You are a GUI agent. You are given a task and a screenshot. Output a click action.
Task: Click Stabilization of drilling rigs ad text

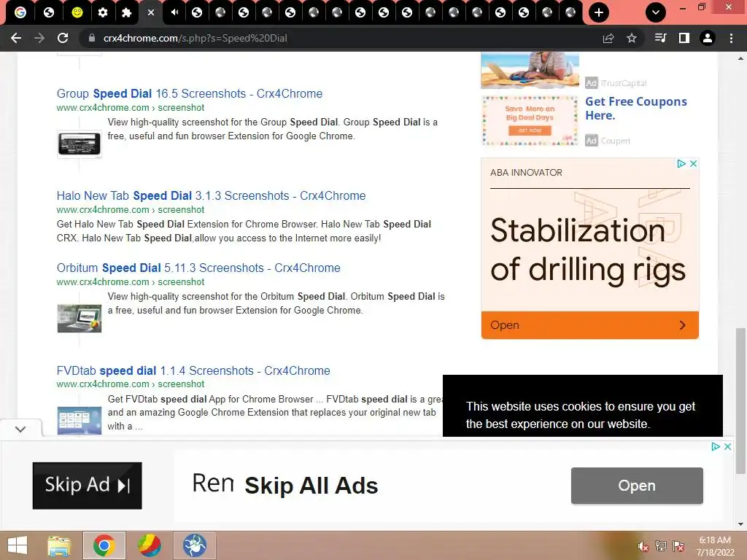click(x=588, y=250)
